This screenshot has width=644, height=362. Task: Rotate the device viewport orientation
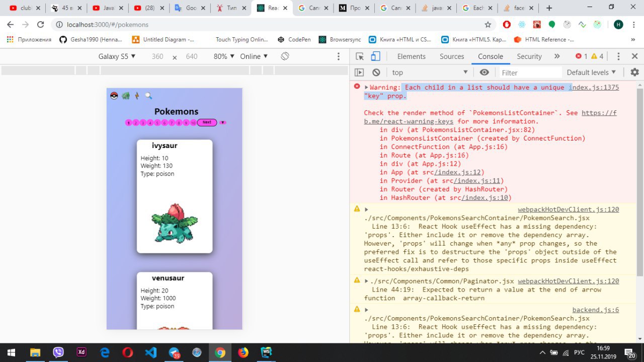click(x=285, y=56)
